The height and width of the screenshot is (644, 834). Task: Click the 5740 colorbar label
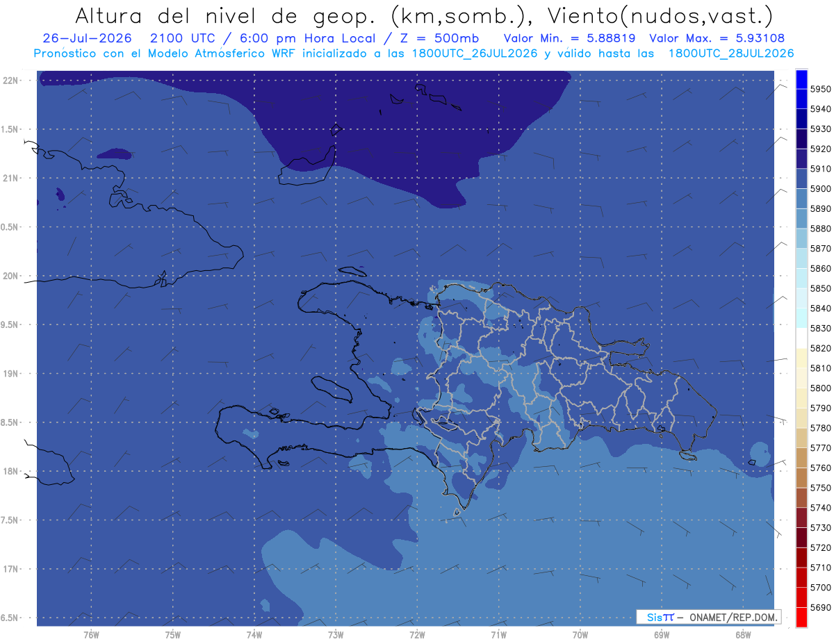point(820,508)
